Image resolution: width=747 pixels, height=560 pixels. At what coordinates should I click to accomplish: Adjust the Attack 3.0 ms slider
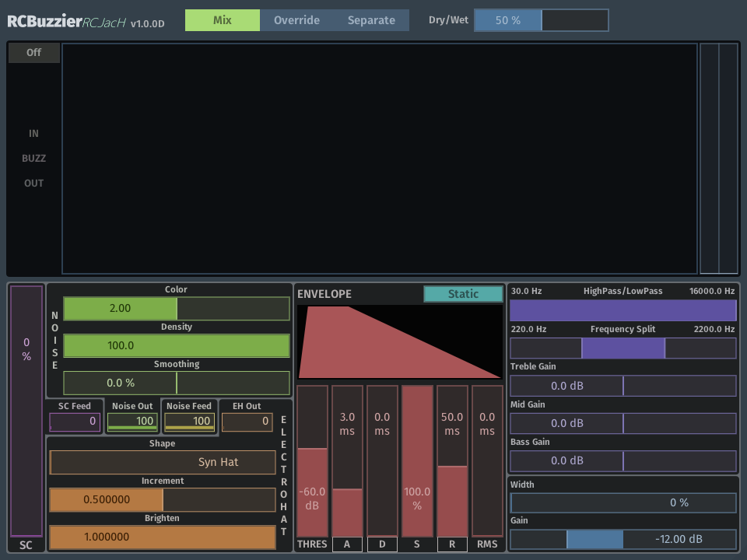click(347, 461)
